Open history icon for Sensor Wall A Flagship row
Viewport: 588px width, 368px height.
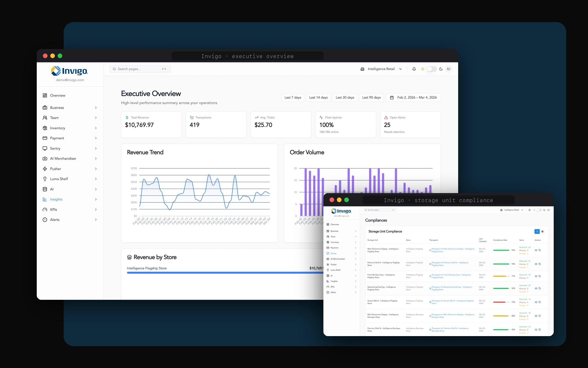click(x=540, y=302)
